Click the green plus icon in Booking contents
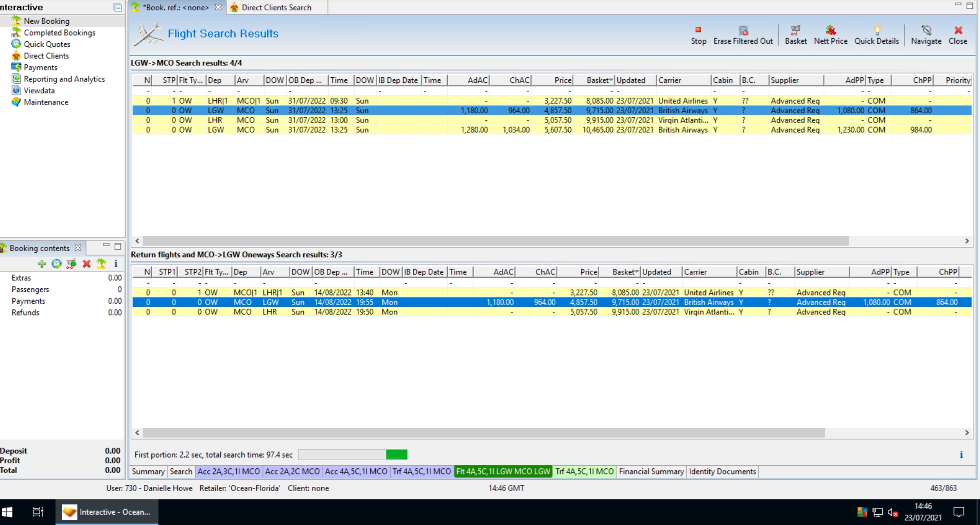The height and width of the screenshot is (525, 980). [42, 264]
